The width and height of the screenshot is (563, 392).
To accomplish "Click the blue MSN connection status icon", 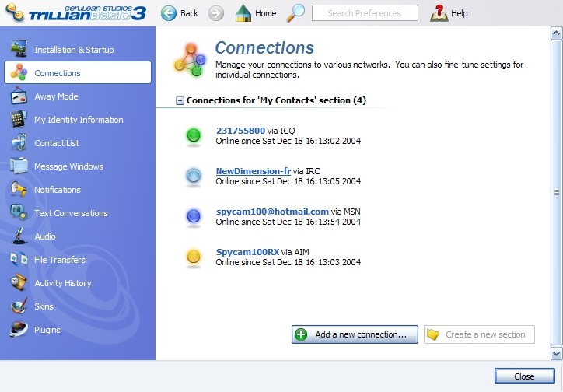I will 194,217.
